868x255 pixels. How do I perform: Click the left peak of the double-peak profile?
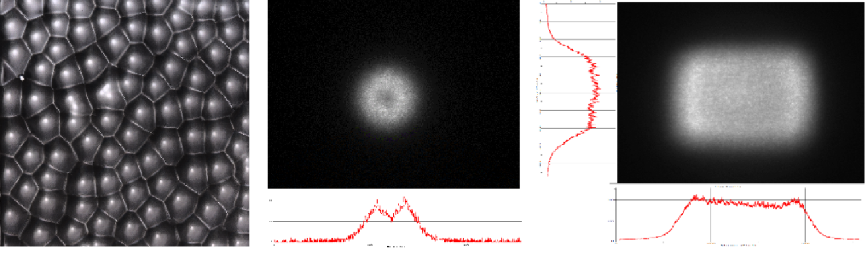point(377,205)
